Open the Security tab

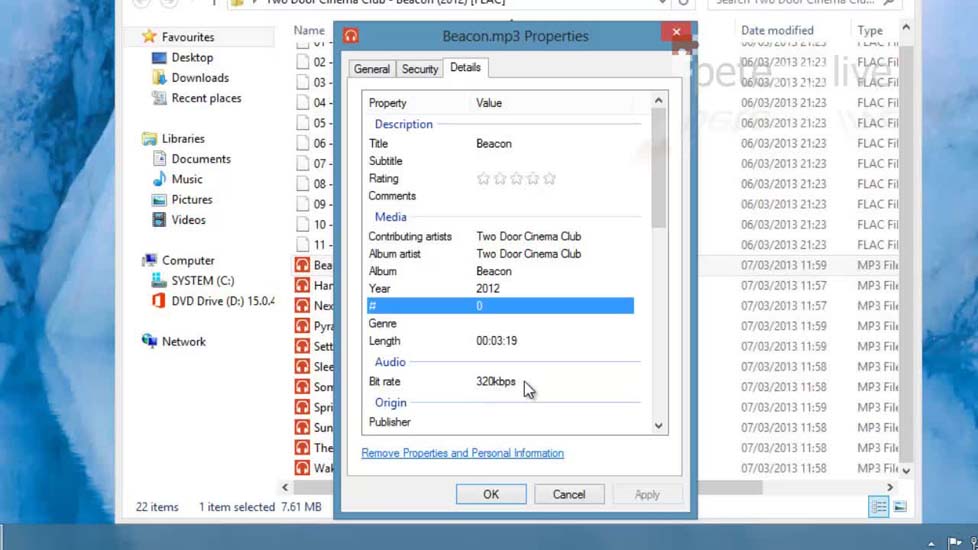pos(419,69)
